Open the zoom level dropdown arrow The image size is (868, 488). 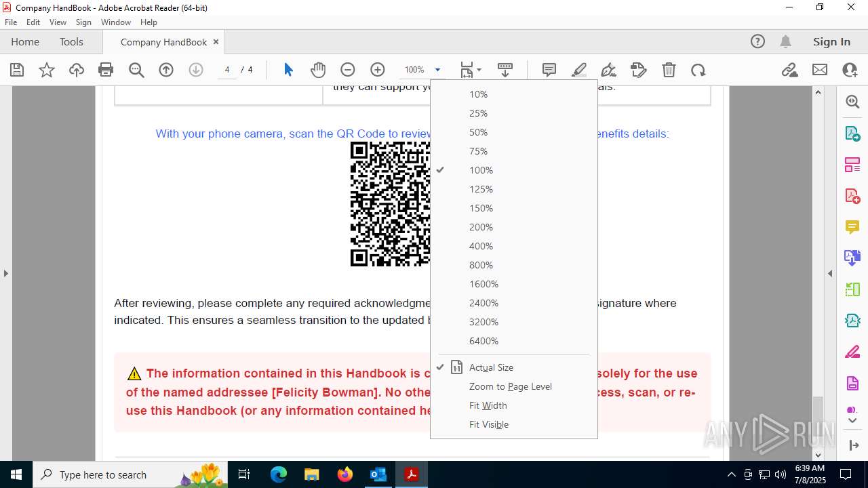(x=437, y=70)
